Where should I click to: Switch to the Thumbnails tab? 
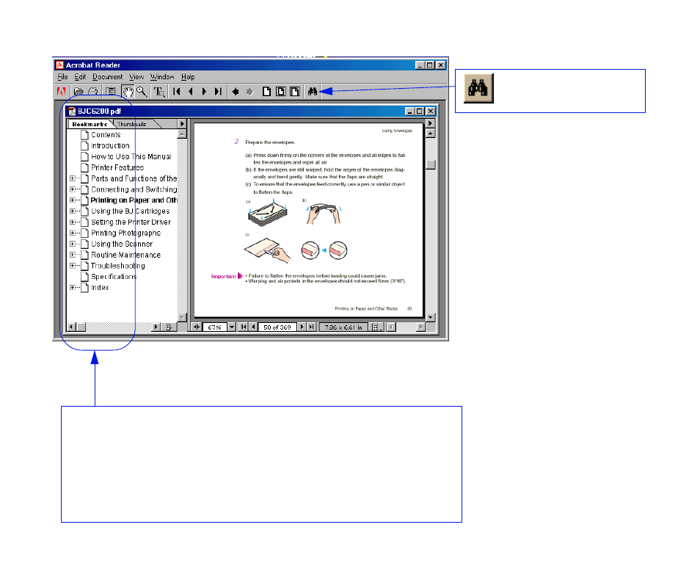point(133,124)
